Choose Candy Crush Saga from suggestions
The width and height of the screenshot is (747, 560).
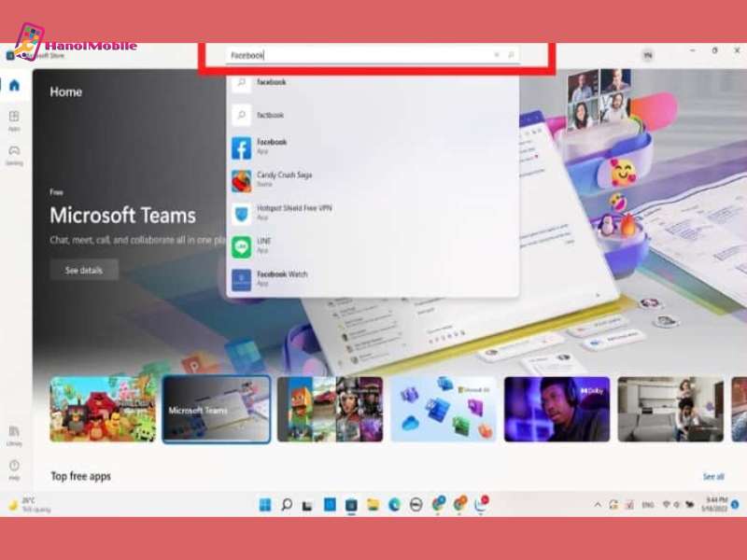(373, 181)
